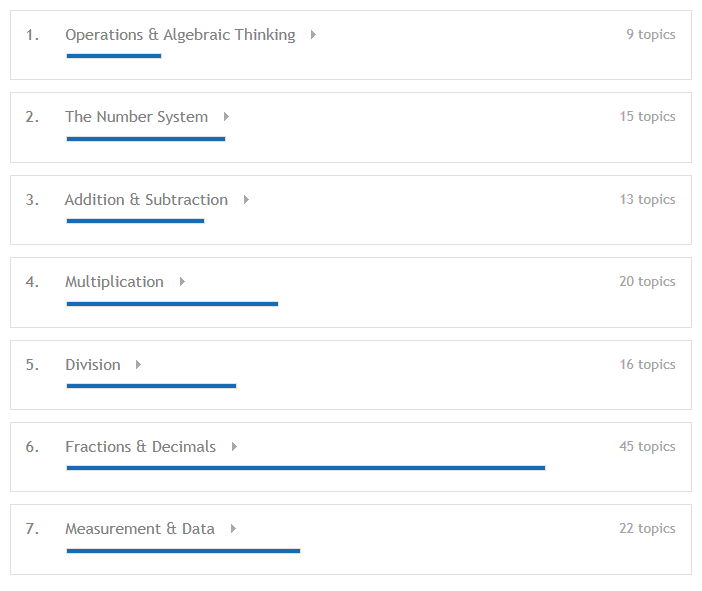The image size is (702, 591).
Task: Click the arrow beside Measurement & Data
Action: click(x=233, y=529)
